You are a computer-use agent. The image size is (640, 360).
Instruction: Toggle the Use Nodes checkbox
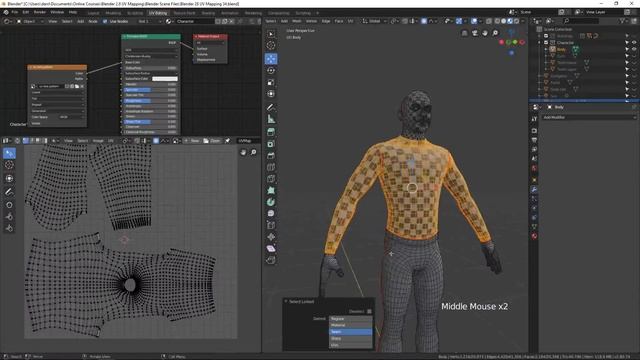pos(105,21)
